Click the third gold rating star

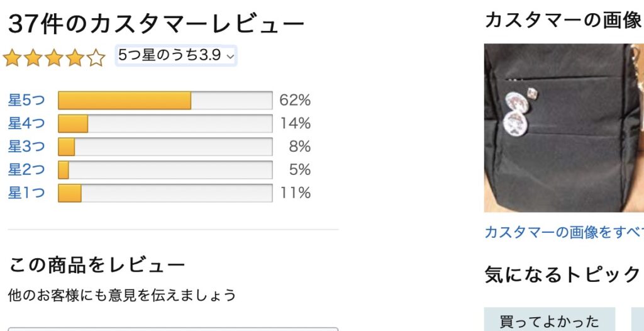(x=54, y=57)
